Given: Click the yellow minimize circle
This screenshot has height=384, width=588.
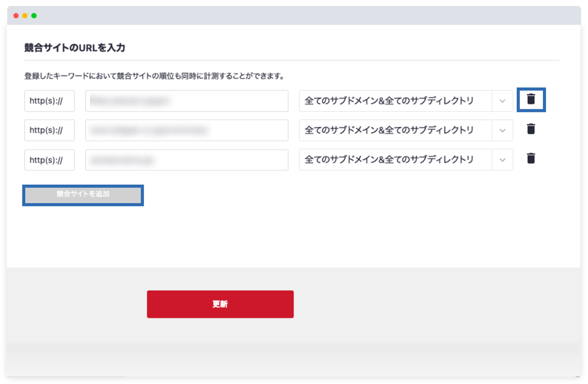Looking at the screenshot, I should (25, 15).
